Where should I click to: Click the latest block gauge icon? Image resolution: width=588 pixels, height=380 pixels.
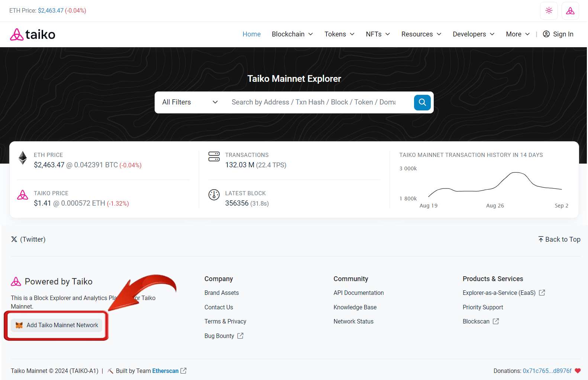[214, 195]
